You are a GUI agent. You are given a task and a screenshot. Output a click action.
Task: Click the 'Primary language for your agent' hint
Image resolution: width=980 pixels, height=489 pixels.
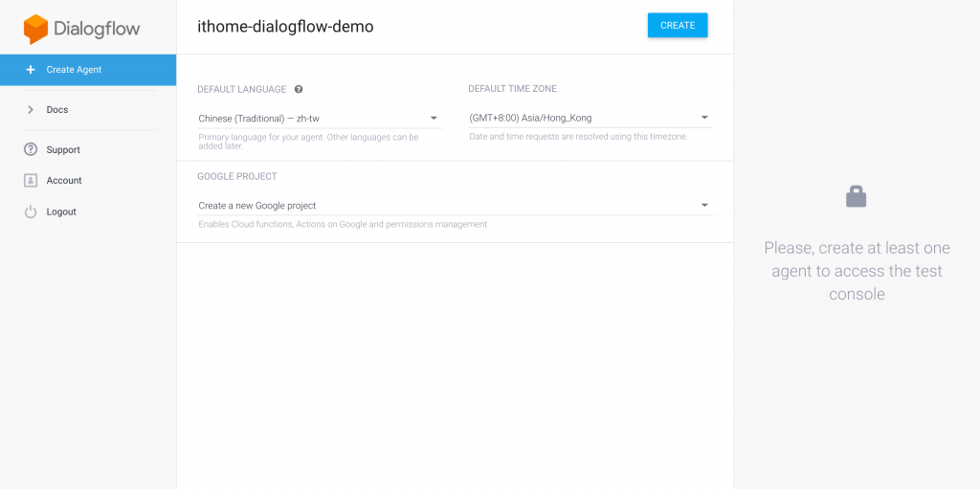[x=309, y=142]
